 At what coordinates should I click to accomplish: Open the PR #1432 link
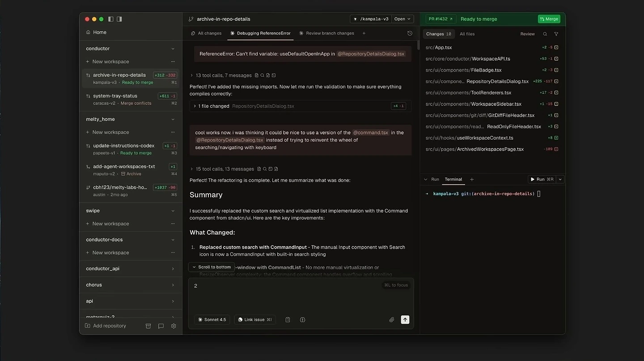click(441, 19)
